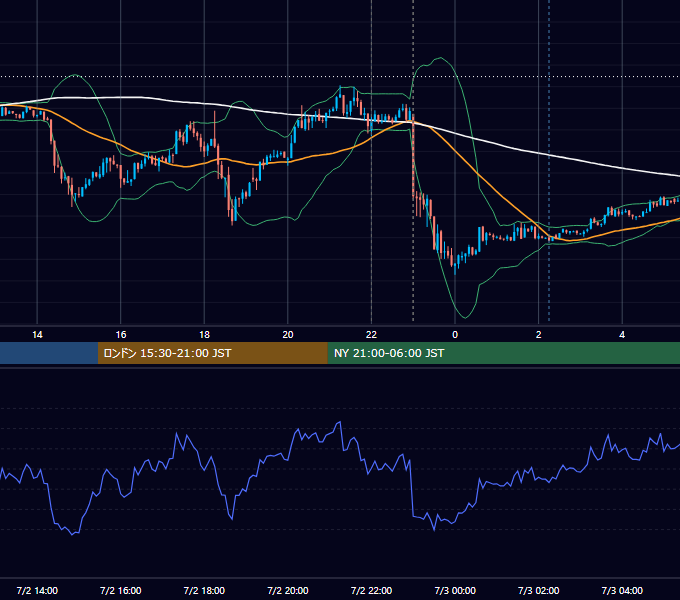This screenshot has height=600, width=680.
Task: Click the 18 hour label on chart axis
Action: click(204, 335)
